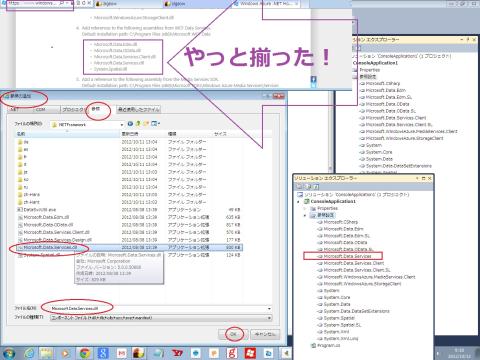Switch to the .NET tab
The width and height of the screenshot is (480, 360).
click(15, 109)
